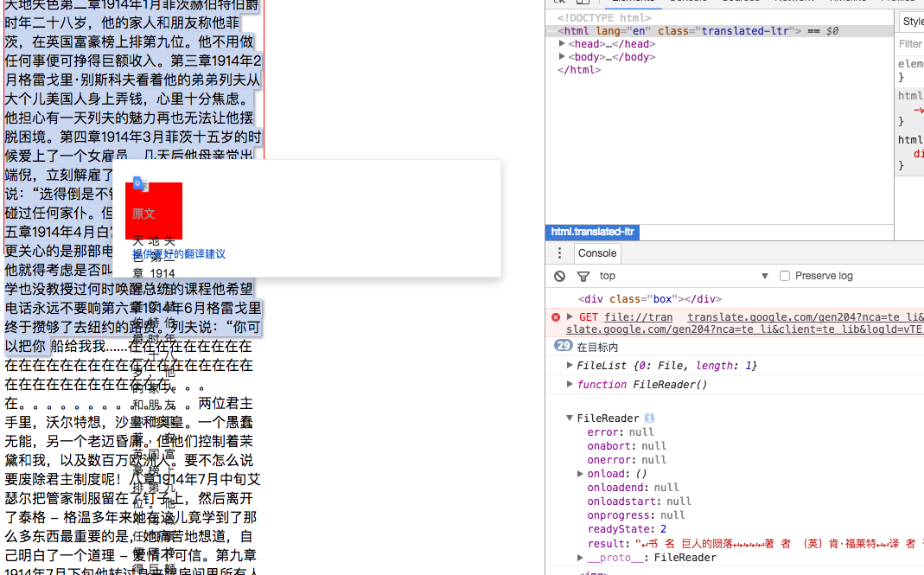Expand the __proto__ entry of FileReader

pyautogui.click(x=580, y=557)
